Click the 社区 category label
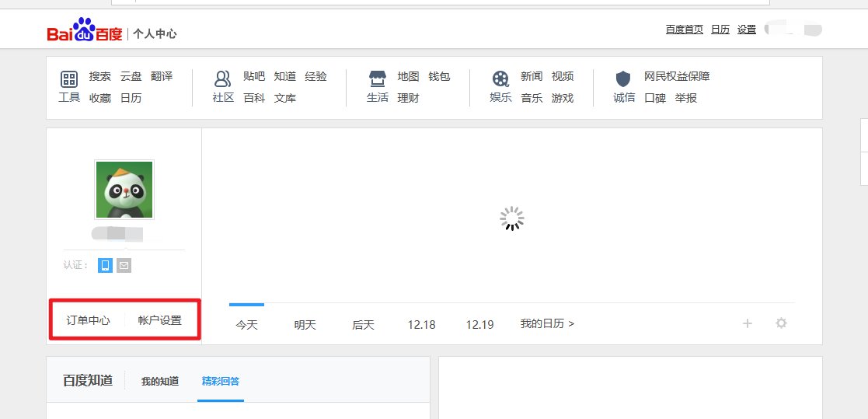Viewport: 868px width, 419px height. click(223, 97)
